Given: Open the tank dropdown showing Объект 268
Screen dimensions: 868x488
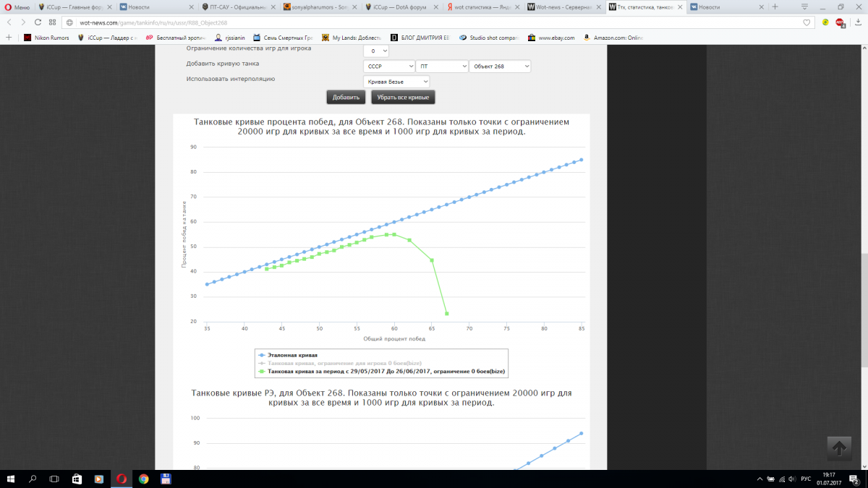Looking at the screenshot, I should tap(500, 66).
